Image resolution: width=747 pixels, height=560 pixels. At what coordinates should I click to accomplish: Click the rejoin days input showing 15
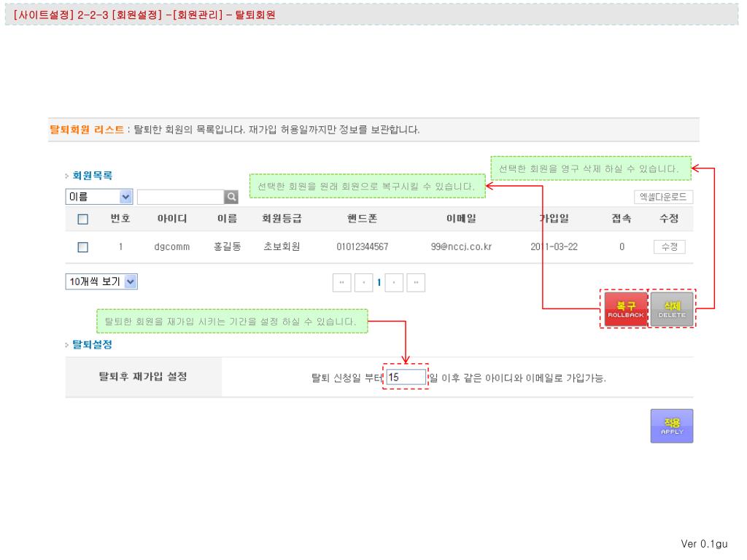point(406,377)
